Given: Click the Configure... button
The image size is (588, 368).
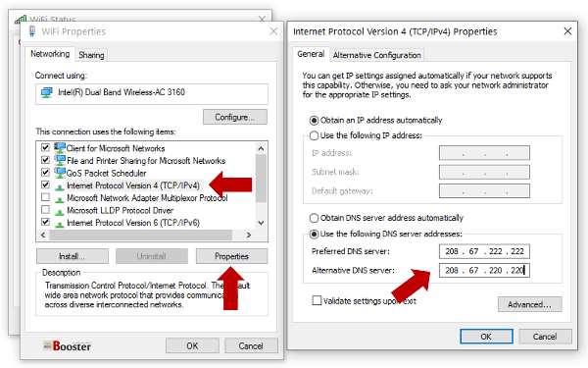Looking at the screenshot, I should point(235,117).
